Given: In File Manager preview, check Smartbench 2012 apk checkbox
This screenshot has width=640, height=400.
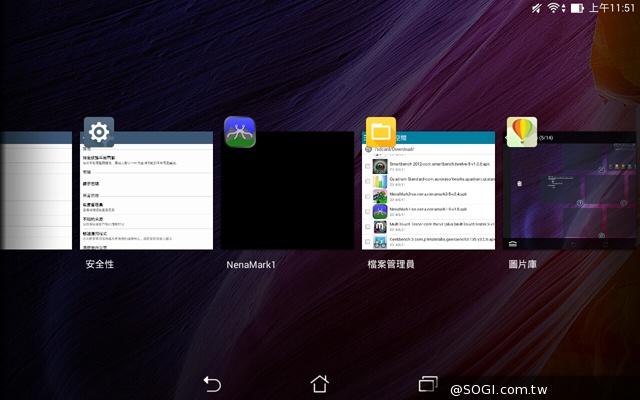Looking at the screenshot, I should point(368,167).
